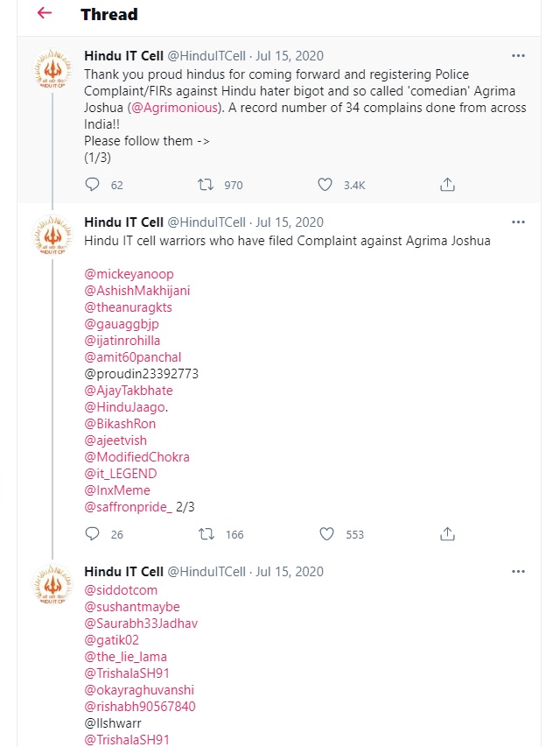Open the Jul 15, 2020 timestamp of second tweet

290,222
